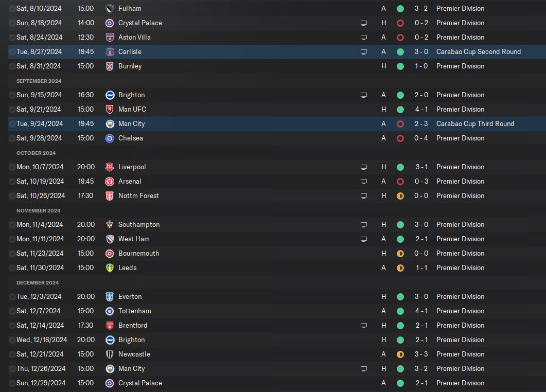Viewport: 546px width, 392px height.
Task: Open the Man UFC team link
Action: click(132, 109)
